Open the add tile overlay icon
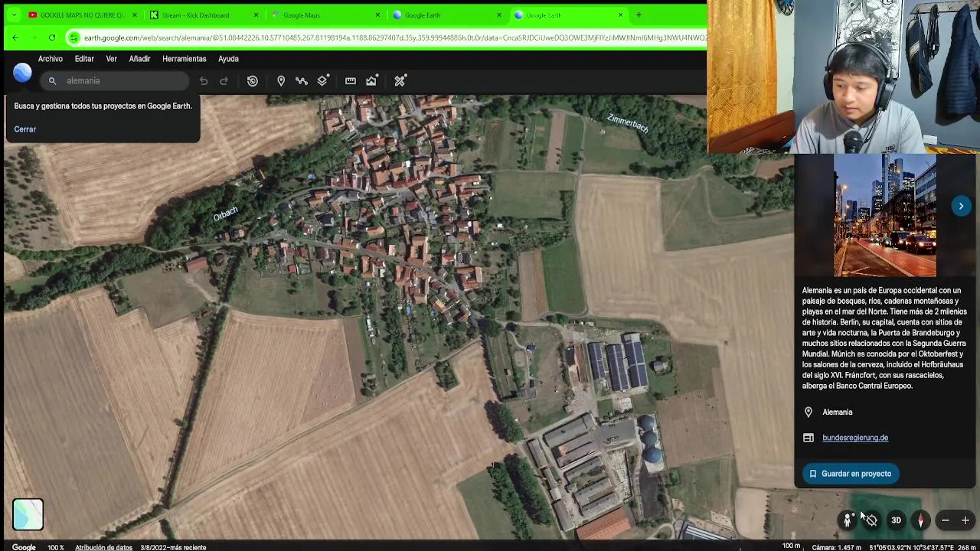The height and width of the screenshot is (551, 980). 322,81
